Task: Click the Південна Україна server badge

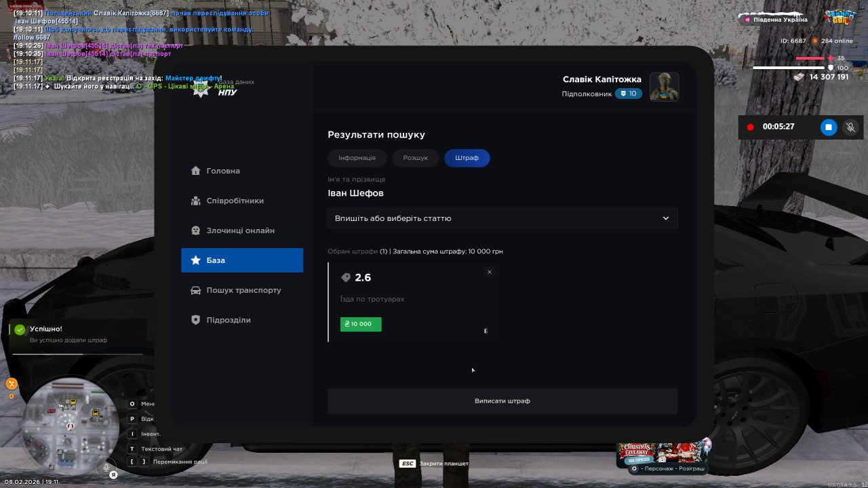Action: (776, 20)
